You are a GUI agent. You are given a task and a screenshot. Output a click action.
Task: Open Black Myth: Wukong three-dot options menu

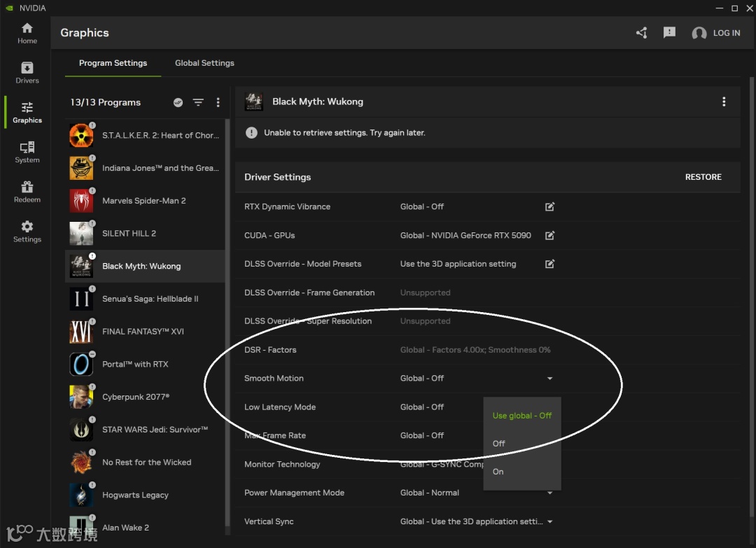pos(724,101)
